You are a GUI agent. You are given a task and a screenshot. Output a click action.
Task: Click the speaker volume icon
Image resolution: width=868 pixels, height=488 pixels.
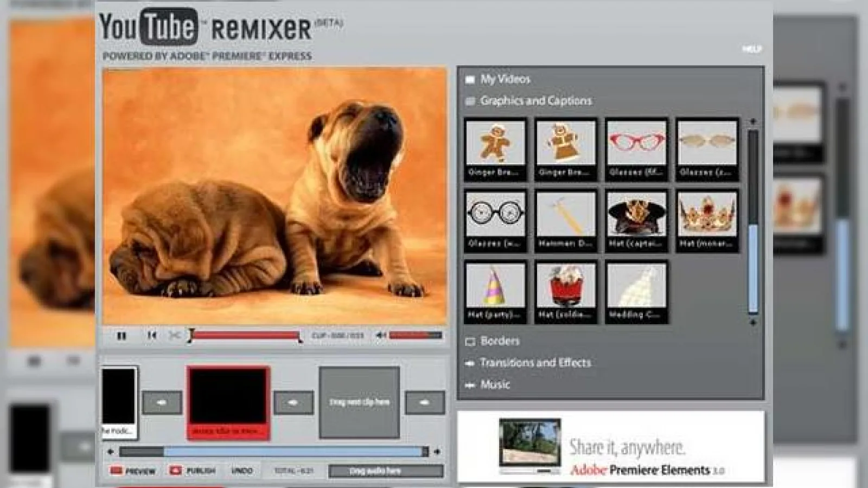pyautogui.click(x=381, y=336)
